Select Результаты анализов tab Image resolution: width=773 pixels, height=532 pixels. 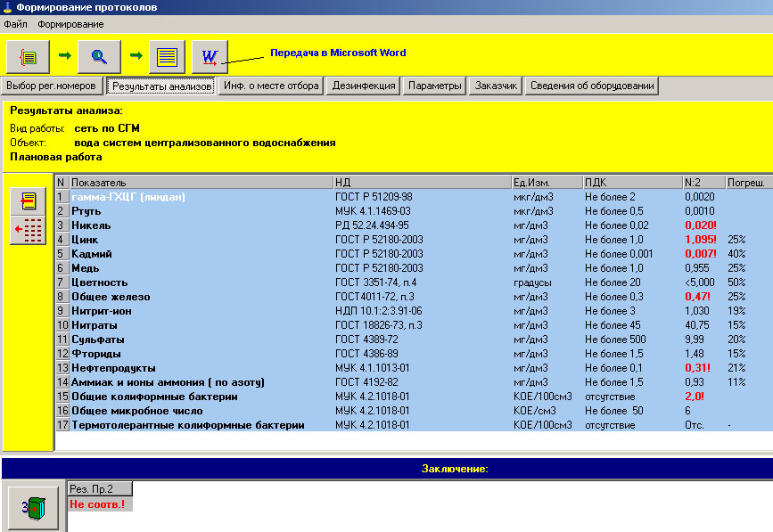(161, 86)
